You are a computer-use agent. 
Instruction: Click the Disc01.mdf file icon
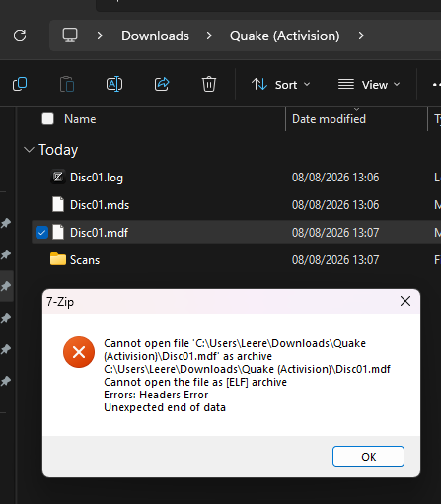[58, 232]
